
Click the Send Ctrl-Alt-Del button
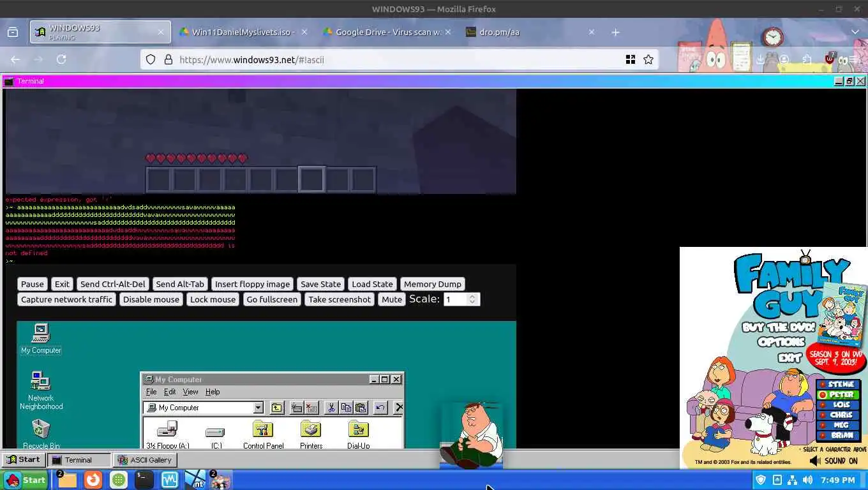click(x=112, y=284)
